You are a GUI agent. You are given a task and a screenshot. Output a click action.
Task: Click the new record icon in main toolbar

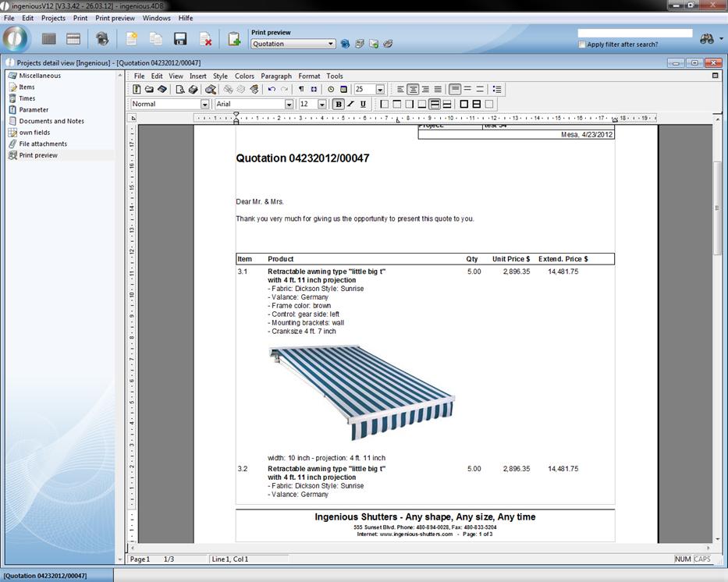(131, 39)
